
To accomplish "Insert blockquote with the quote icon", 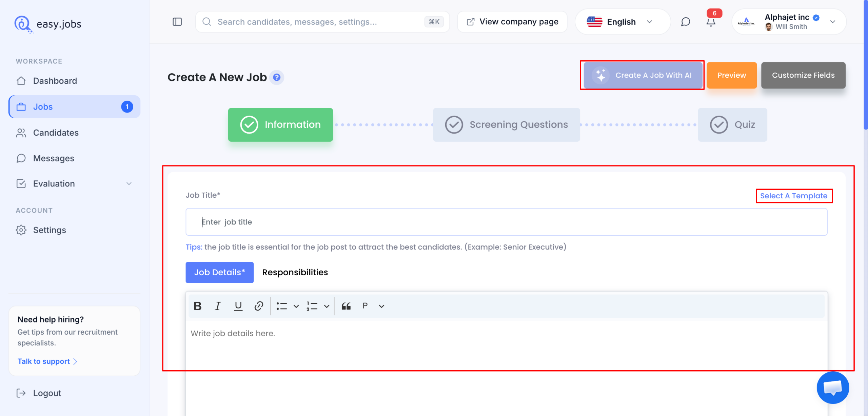I will 346,306.
